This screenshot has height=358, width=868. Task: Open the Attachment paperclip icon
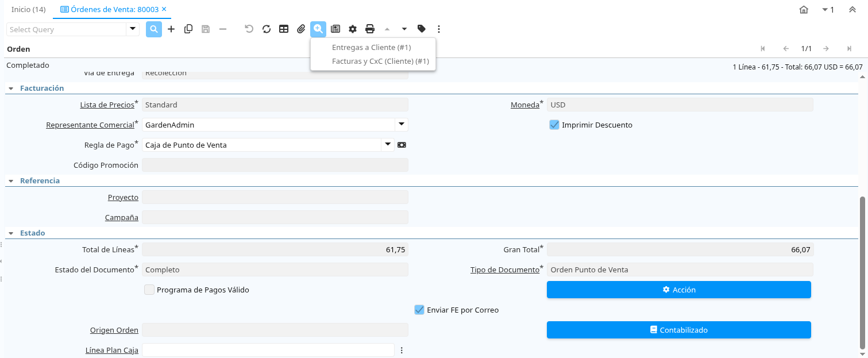click(301, 29)
